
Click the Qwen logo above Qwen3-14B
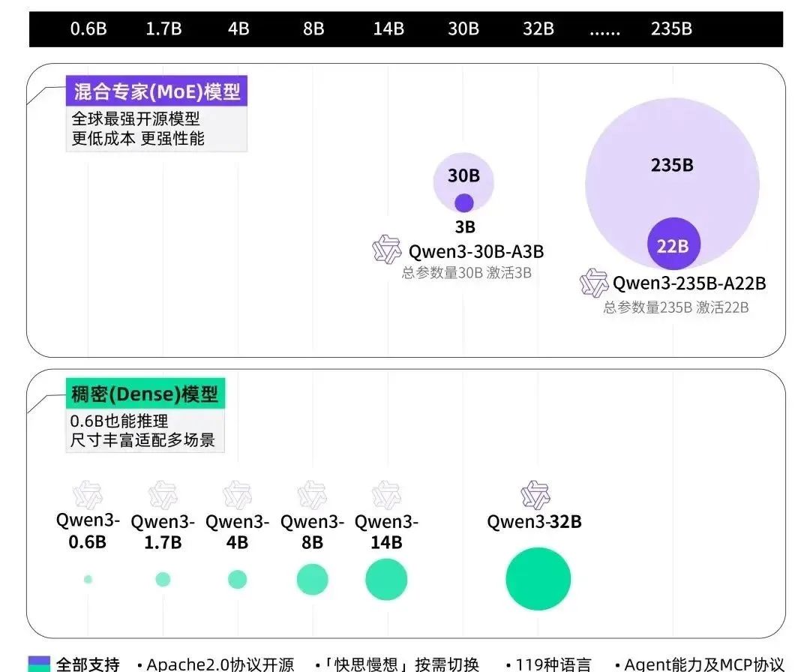point(386,495)
